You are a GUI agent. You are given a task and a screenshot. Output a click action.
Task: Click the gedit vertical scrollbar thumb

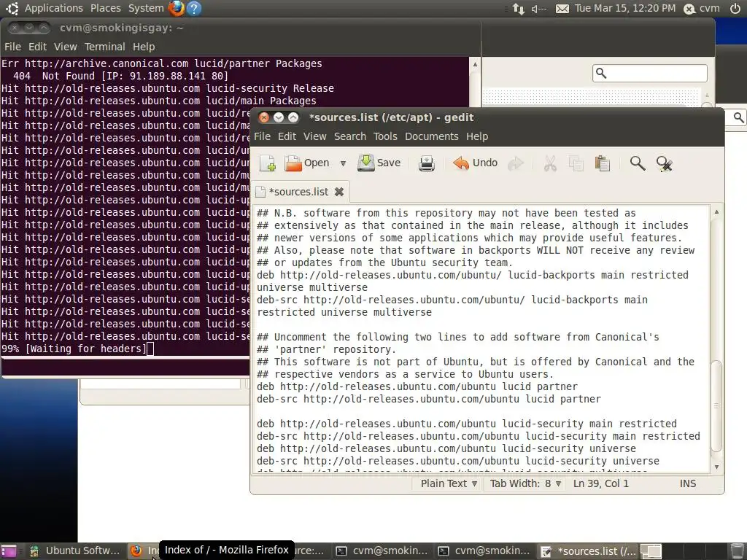click(x=716, y=406)
